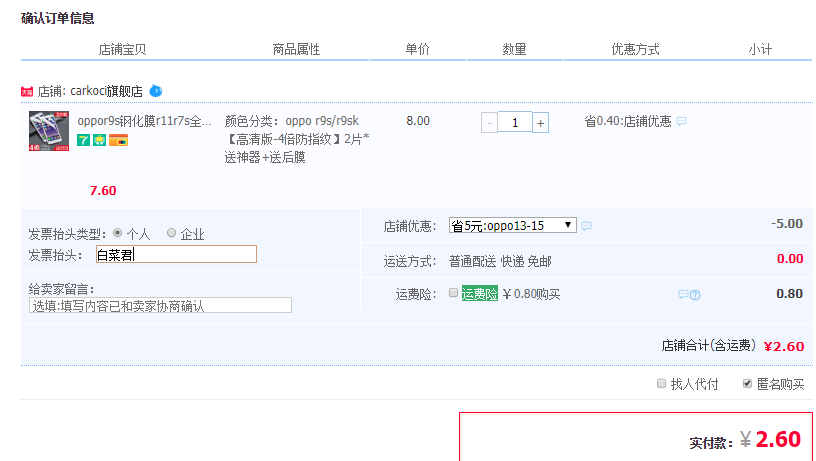This screenshot has height=461, width=816.
Task: Click the 确认订单信息 heading
Action: coord(58,18)
